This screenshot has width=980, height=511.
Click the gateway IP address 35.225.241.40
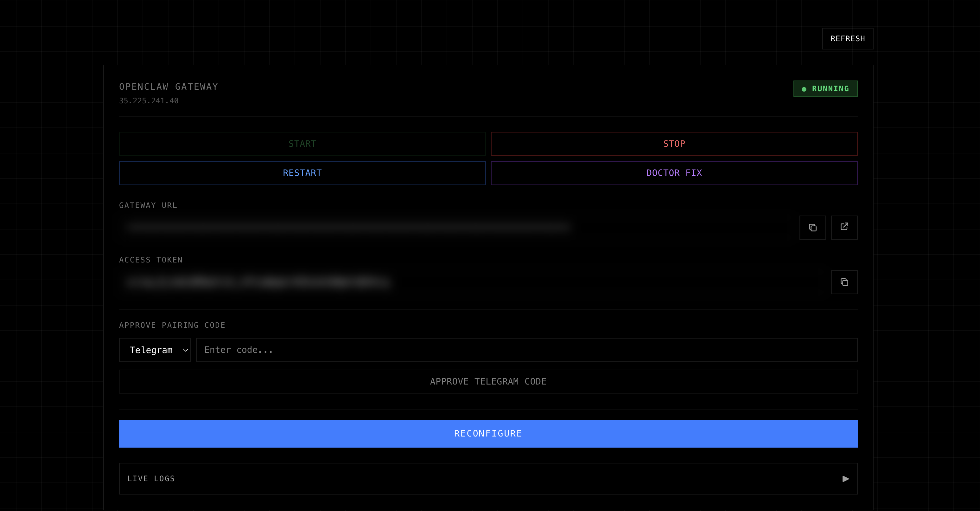tap(149, 101)
